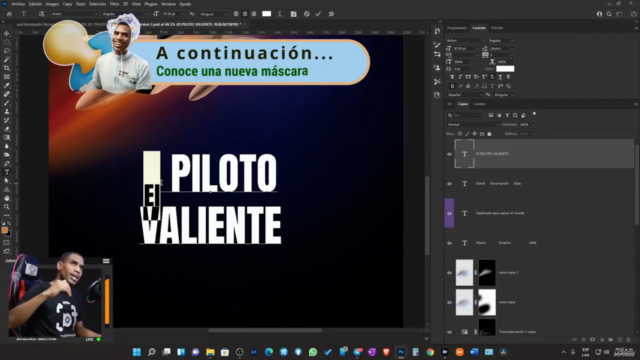Open the Filtro menu
640x360 pixels.
pyautogui.click(x=114, y=4)
